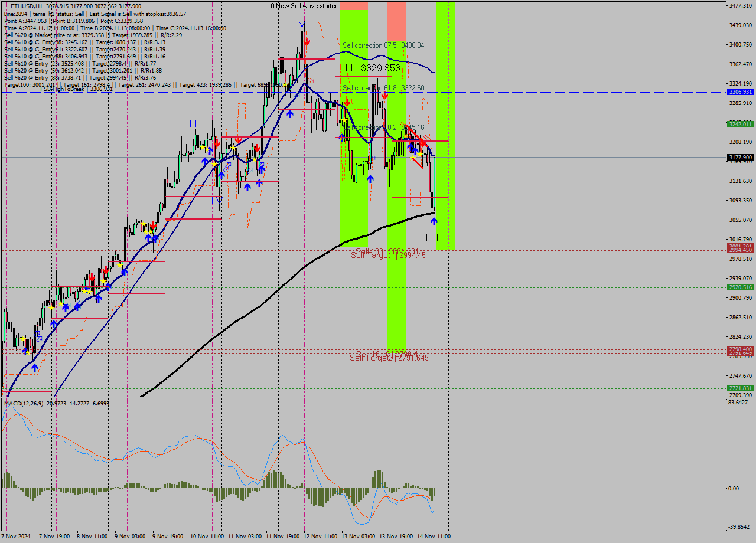Select the MACD scale value -39.8542
This screenshot has height=543, width=756.
click(740, 527)
